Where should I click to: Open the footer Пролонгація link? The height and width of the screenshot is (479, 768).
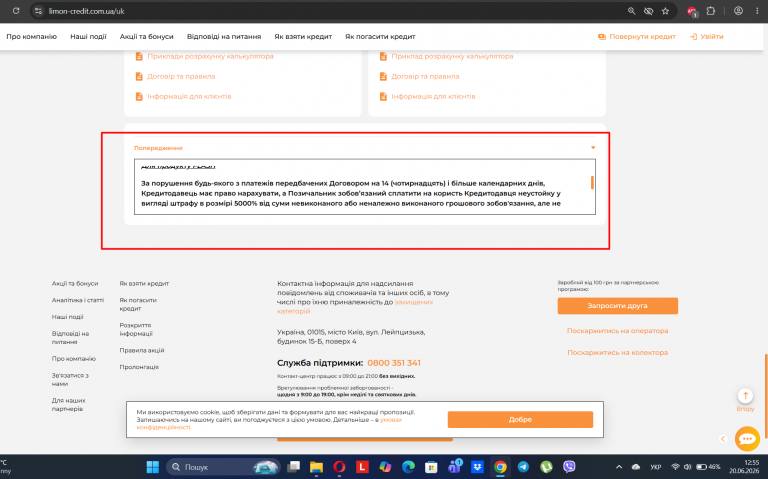139,367
